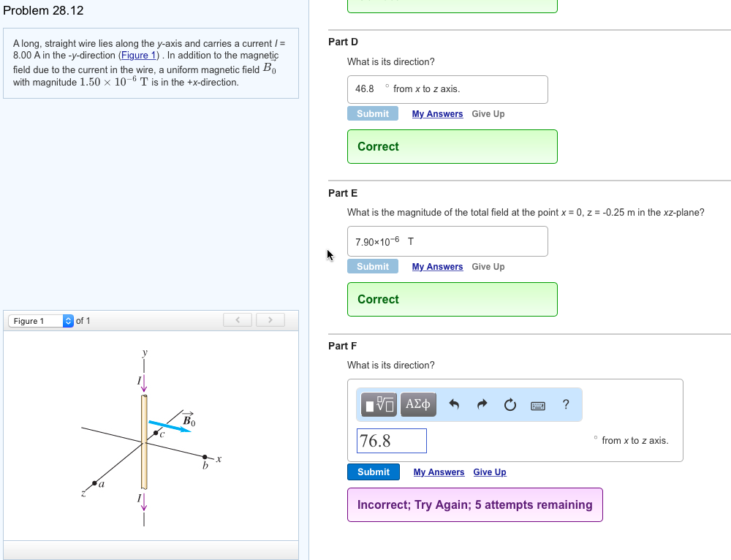Image resolution: width=731 pixels, height=560 pixels.
Task: View My Answers for Part E
Action: point(437,267)
